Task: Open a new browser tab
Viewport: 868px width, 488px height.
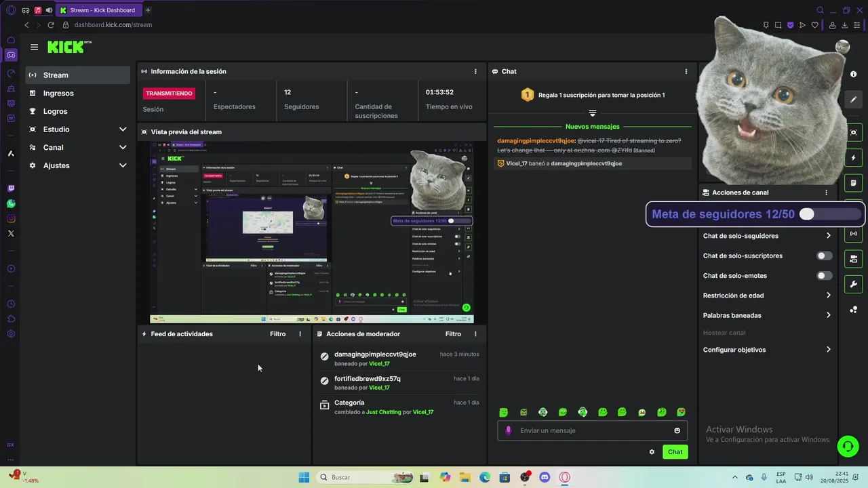Action: (x=148, y=10)
